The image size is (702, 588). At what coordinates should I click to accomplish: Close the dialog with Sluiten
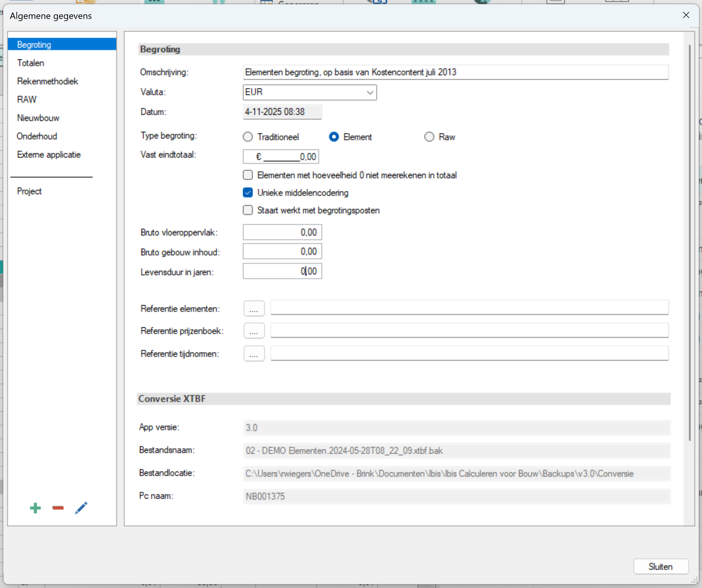660,566
